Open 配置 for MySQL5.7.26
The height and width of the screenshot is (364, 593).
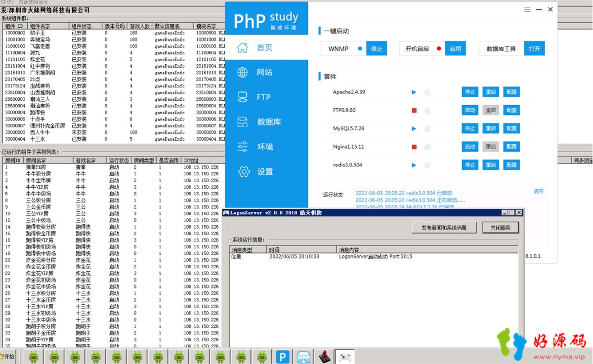coord(511,128)
